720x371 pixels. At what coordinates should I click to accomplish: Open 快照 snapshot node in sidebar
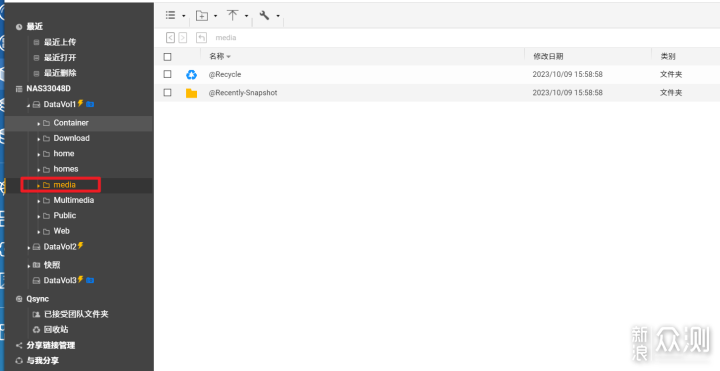coord(52,265)
